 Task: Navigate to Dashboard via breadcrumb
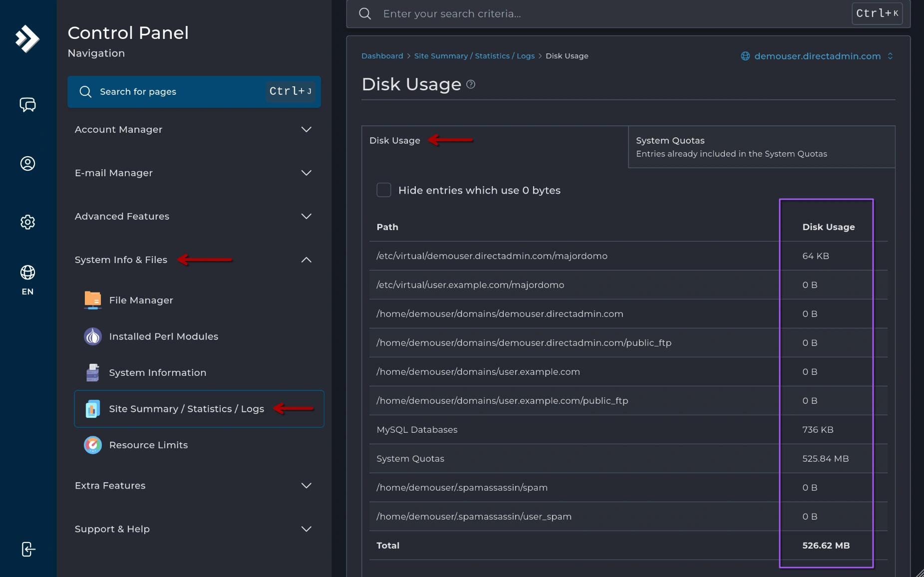coord(382,56)
